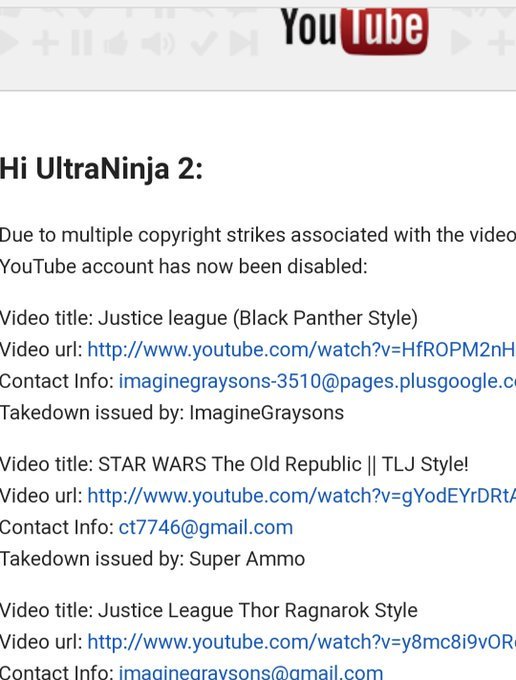Click the faded plus icon left of the pause icon
516x680 pixels.
[46, 43]
